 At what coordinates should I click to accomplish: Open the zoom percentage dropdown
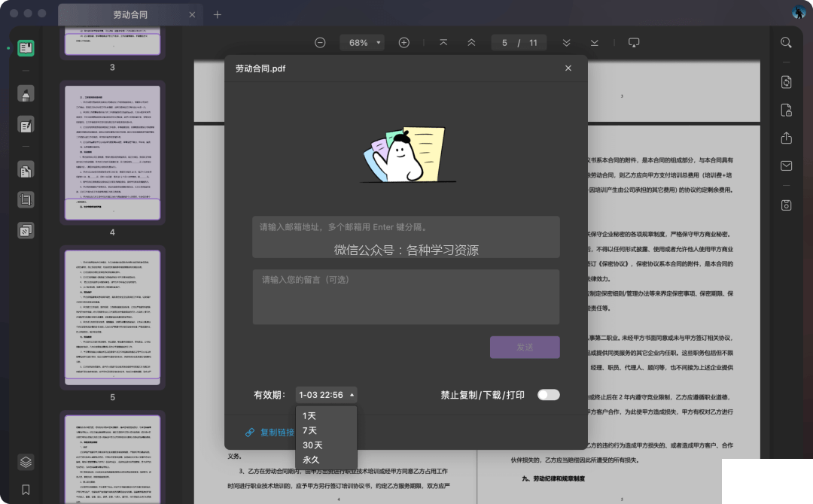pyautogui.click(x=362, y=42)
